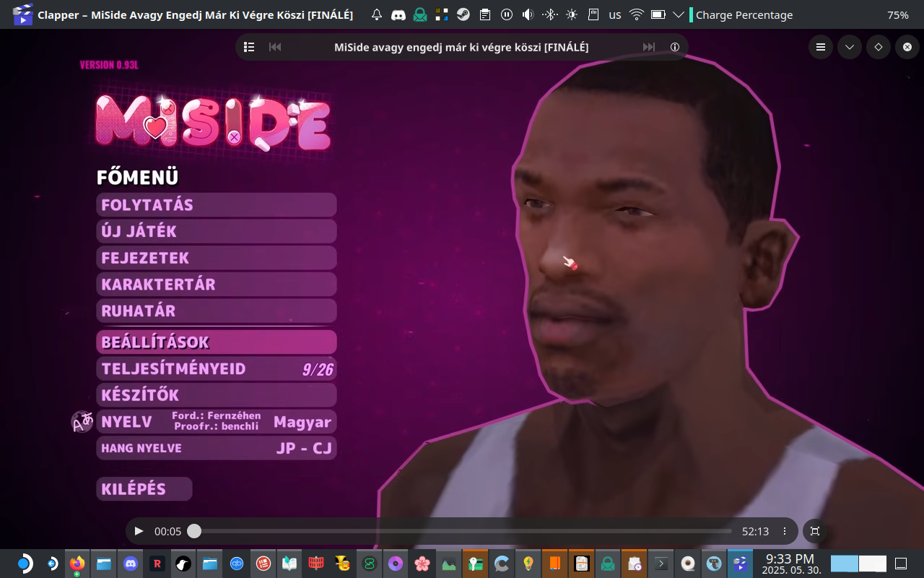Skip to the next track in Clapper
This screenshot has height=578, width=924.
point(649,47)
